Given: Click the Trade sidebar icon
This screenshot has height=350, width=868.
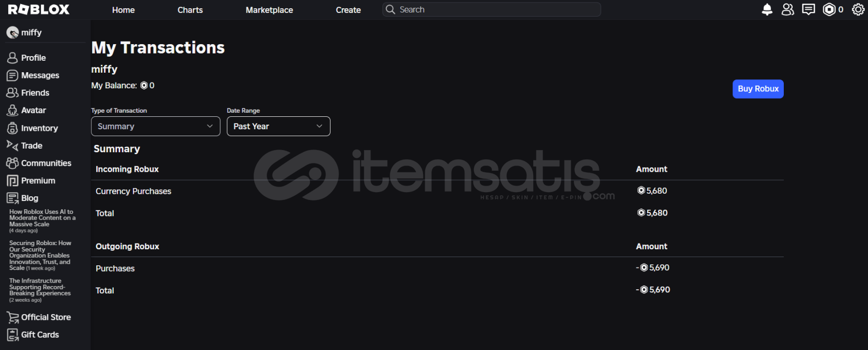Looking at the screenshot, I should click(x=12, y=145).
